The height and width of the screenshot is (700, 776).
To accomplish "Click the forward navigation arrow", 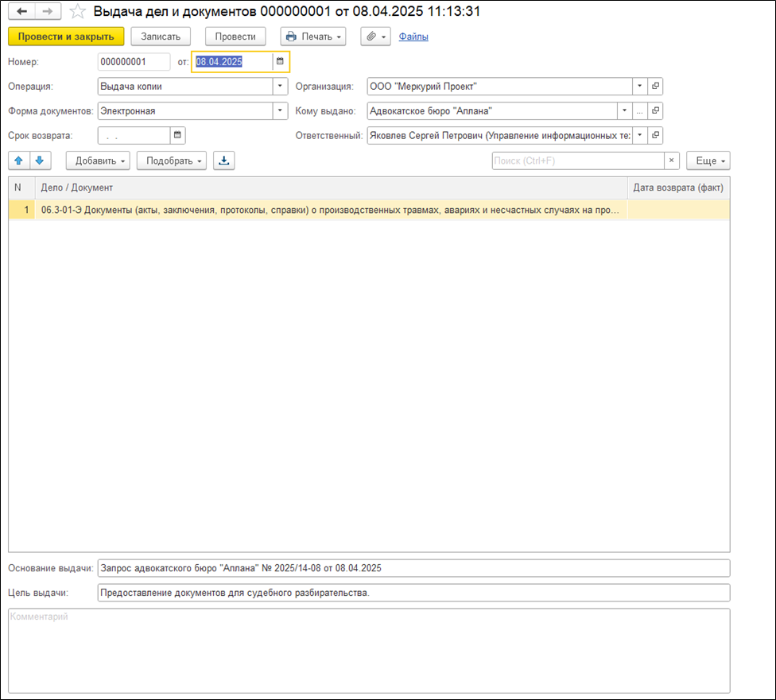I will (x=47, y=12).
